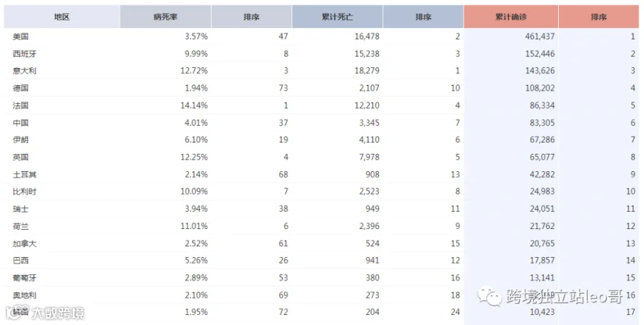Select the 累计确诊 red column header
Image resolution: width=644 pixels, height=325 pixels.
(x=511, y=17)
